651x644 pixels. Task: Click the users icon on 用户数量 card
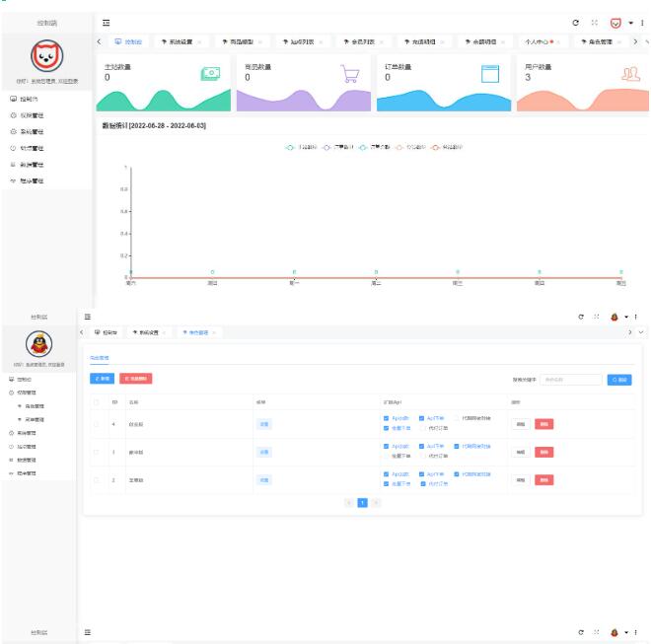pos(631,74)
